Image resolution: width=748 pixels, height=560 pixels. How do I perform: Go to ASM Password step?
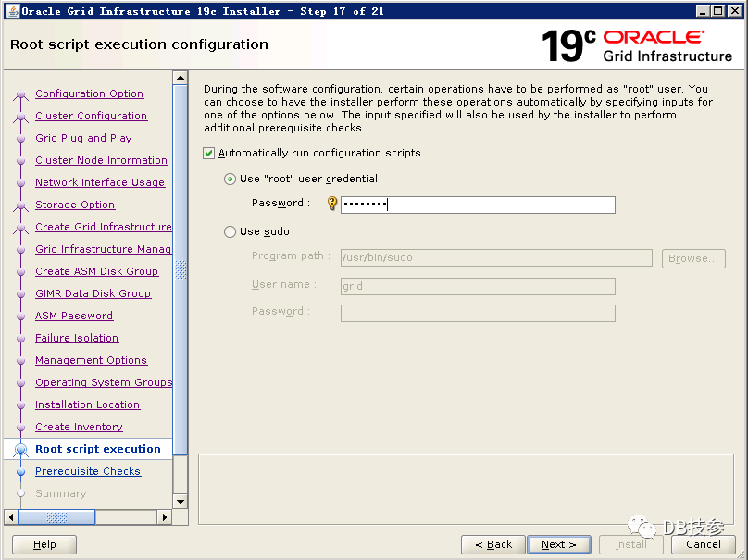(x=74, y=316)
